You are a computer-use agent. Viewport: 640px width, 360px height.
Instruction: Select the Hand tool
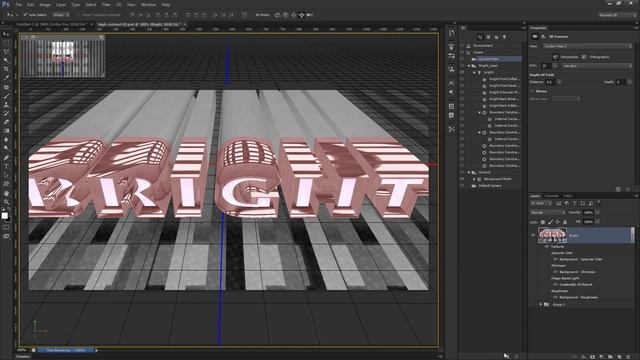click(6, 193)
